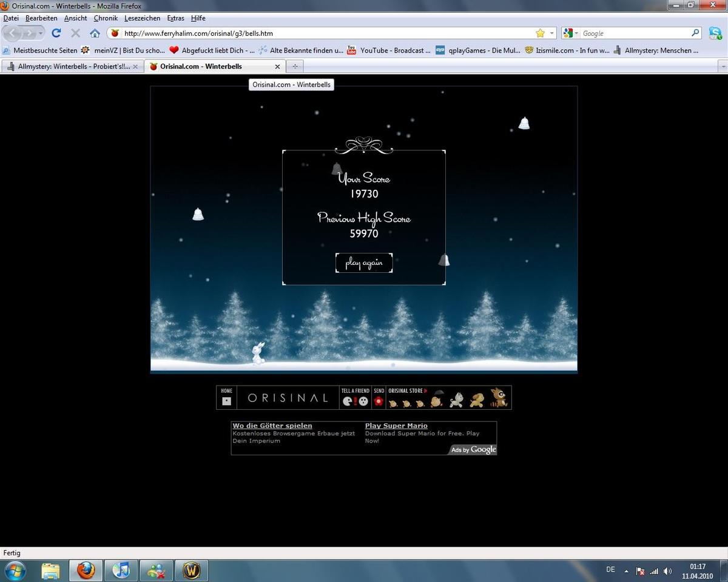Click the white bell above the left trees
This screenshot has height=582, width=728.
198,214
